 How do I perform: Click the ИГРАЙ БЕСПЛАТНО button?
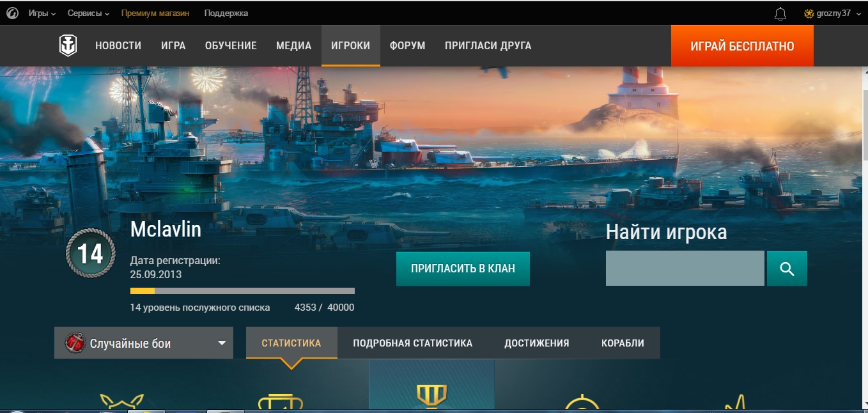[x=742, y=46]
